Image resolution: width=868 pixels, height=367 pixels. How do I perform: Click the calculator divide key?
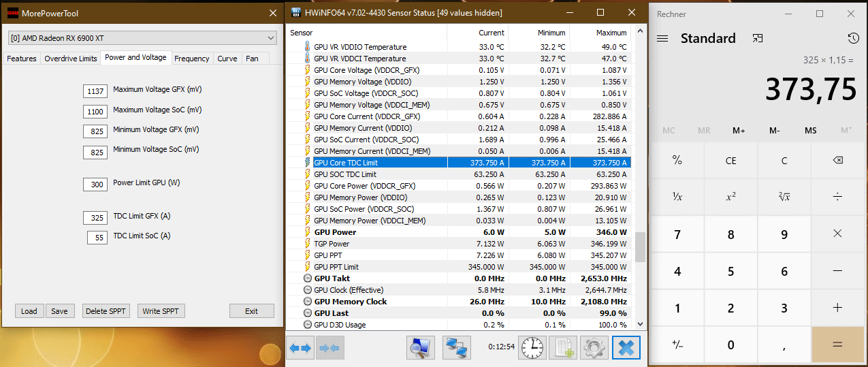click(x=837, y=197)
